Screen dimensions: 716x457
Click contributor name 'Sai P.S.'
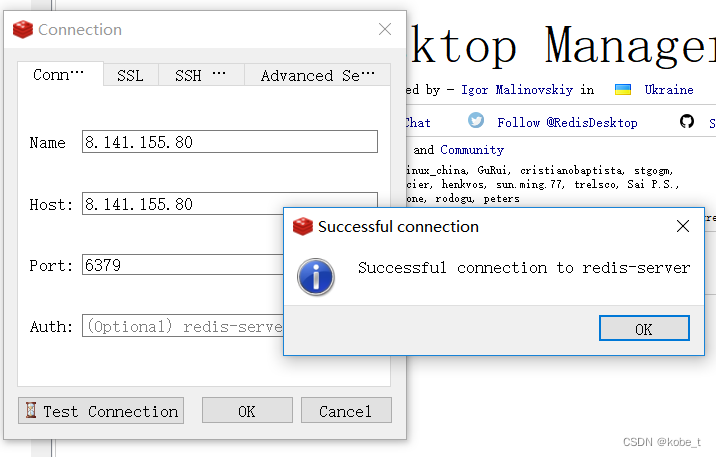[x=653, y=184]
